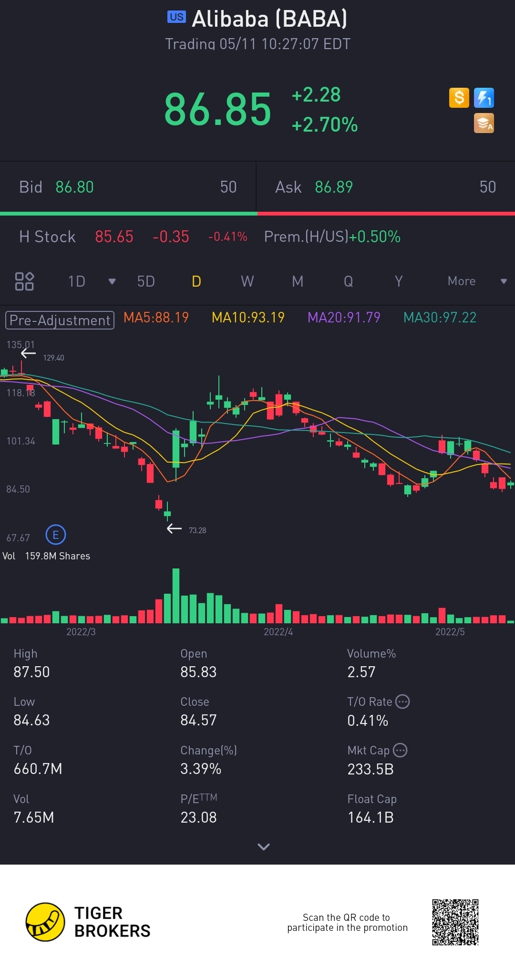
Task: Select the 5D chart tab
Action: click(146, 281)
